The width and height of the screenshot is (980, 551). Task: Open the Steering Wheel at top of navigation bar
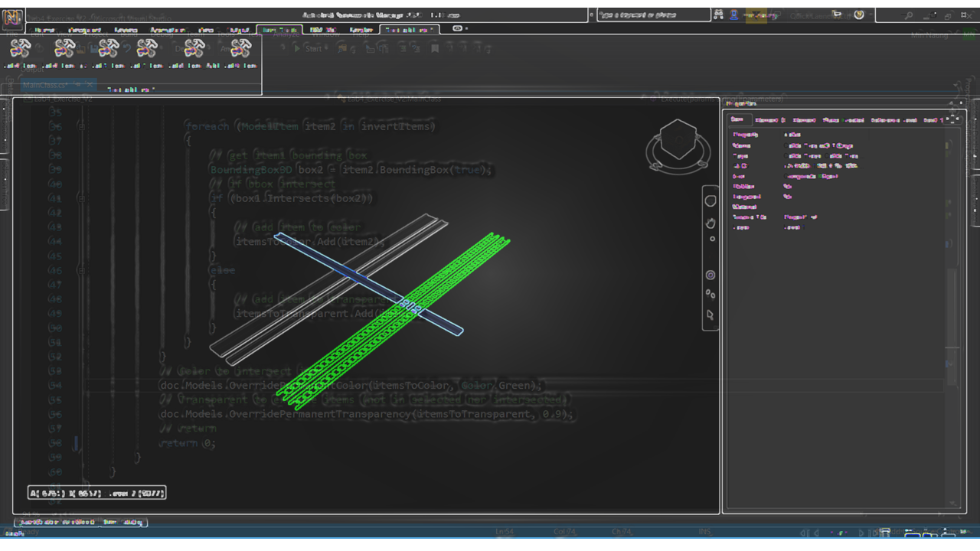tap(710, 201)
